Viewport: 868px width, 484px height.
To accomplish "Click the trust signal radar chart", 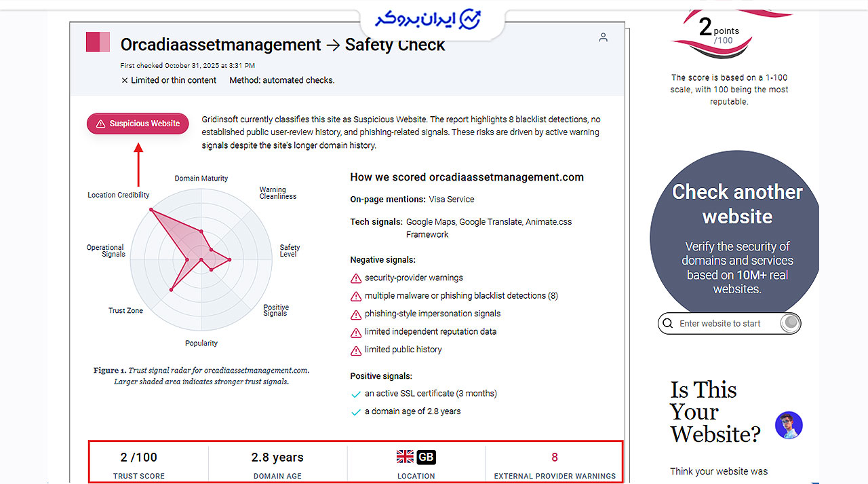I will point(201,260).
